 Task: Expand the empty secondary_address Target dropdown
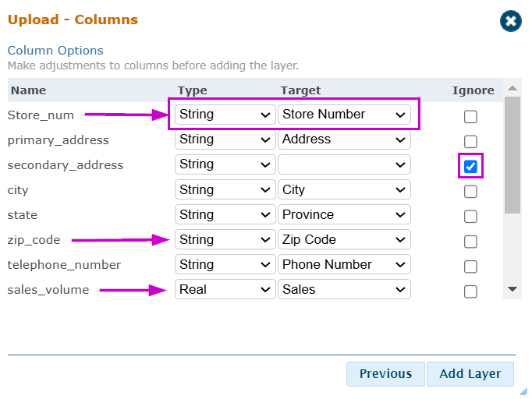[344, 164]
